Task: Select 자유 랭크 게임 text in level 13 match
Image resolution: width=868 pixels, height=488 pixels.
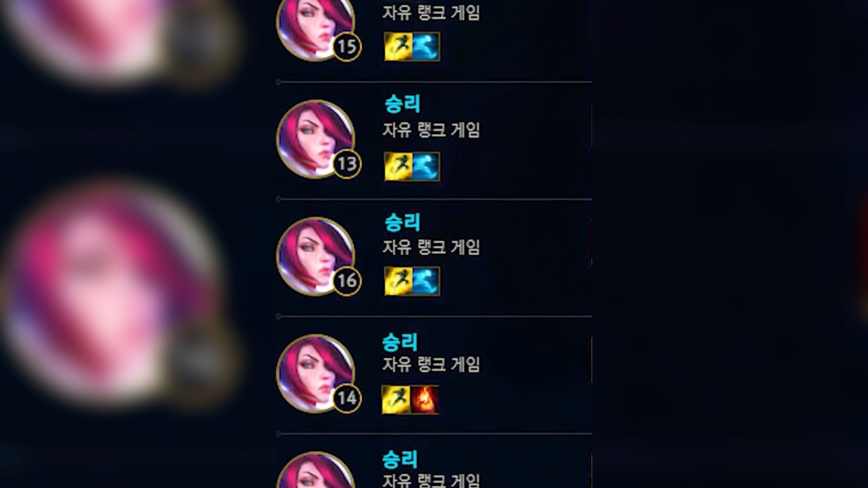Action: 431,130
